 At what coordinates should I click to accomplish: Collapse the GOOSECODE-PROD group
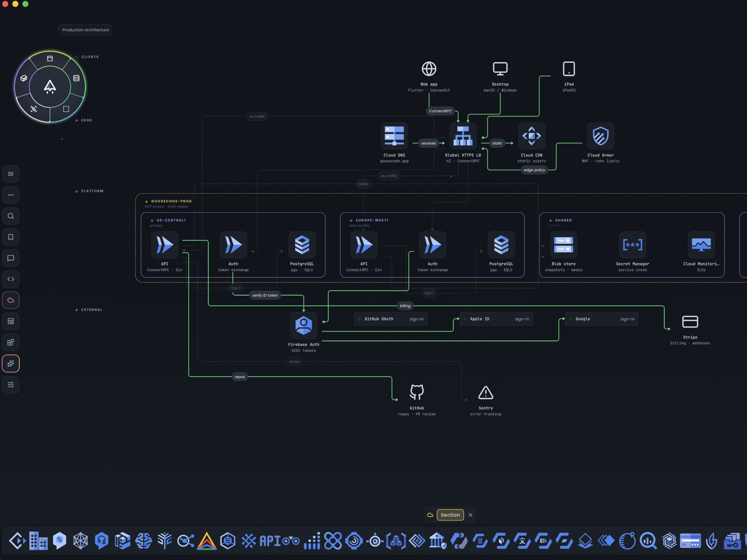[147, 201]
